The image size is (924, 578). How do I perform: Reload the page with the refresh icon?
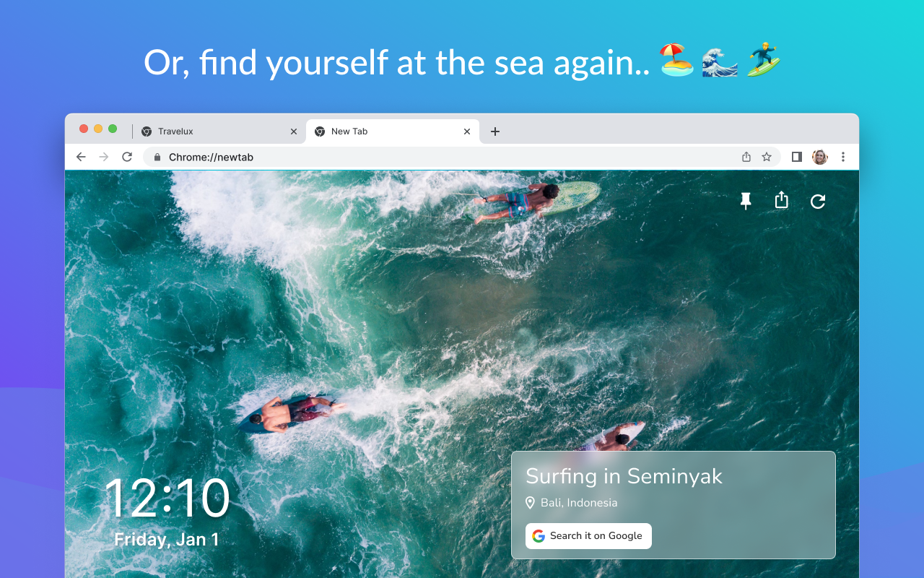pos(127,157)
